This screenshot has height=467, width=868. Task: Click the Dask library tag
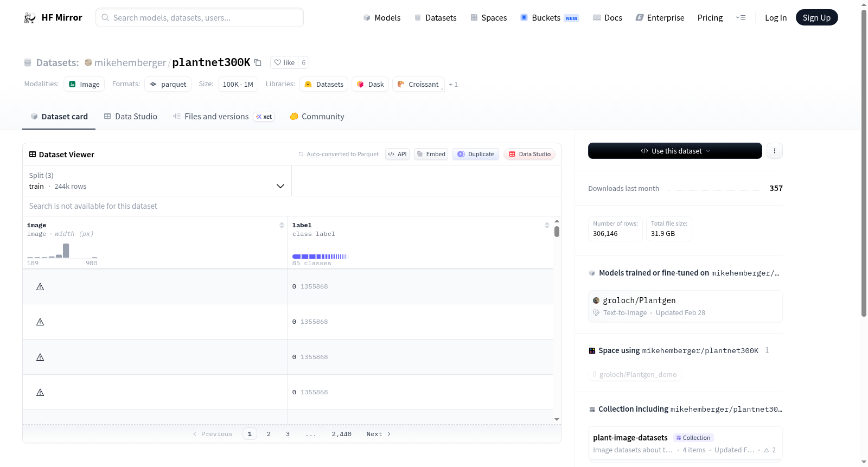tap(371, 84)
